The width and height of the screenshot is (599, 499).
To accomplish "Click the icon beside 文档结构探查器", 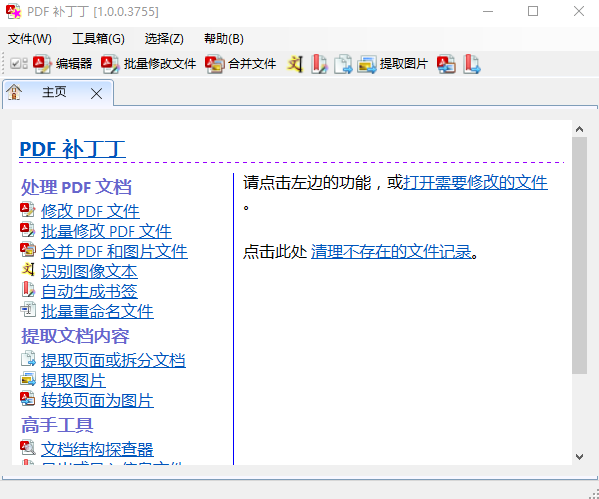I will (x=28, y=447).
